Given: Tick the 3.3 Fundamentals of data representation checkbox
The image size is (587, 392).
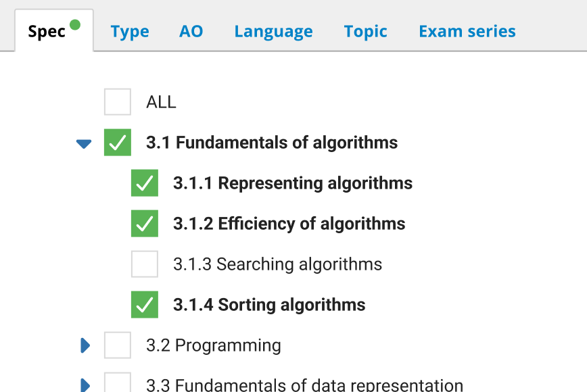Looking at the screenshot, I should pos(118,383).
